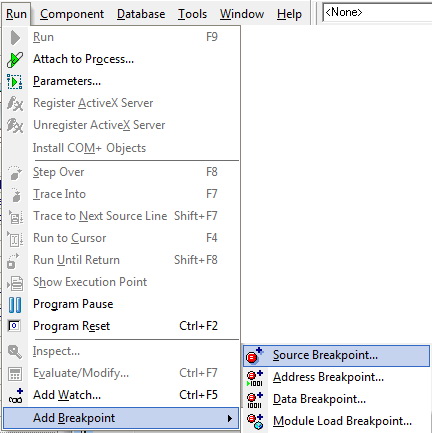Open the Window menu
Viewport: 432px width, 433px height.
tap(242, 14)
